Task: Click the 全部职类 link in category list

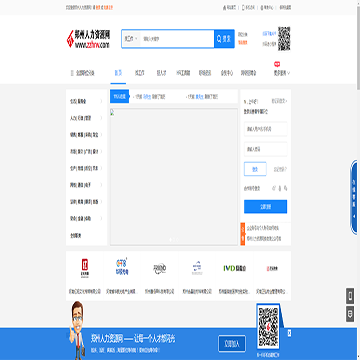Action: pyautogui.click(x=76, y=235)
